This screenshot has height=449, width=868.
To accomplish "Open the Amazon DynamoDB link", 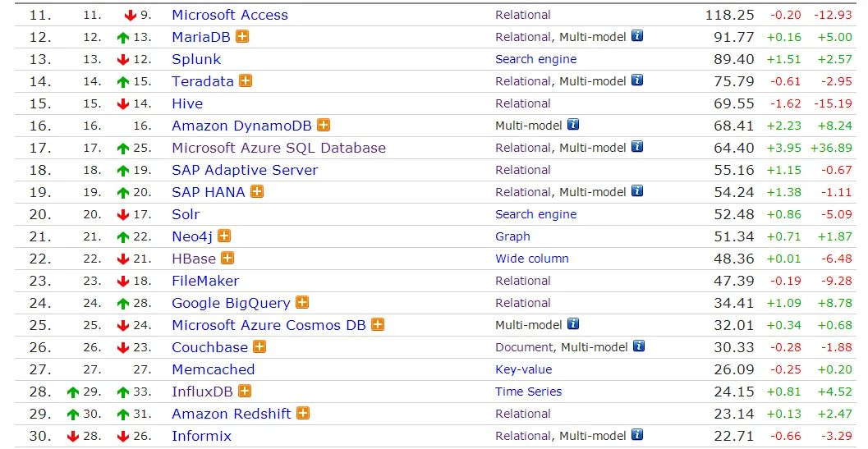I will click(x=242, y=126).
